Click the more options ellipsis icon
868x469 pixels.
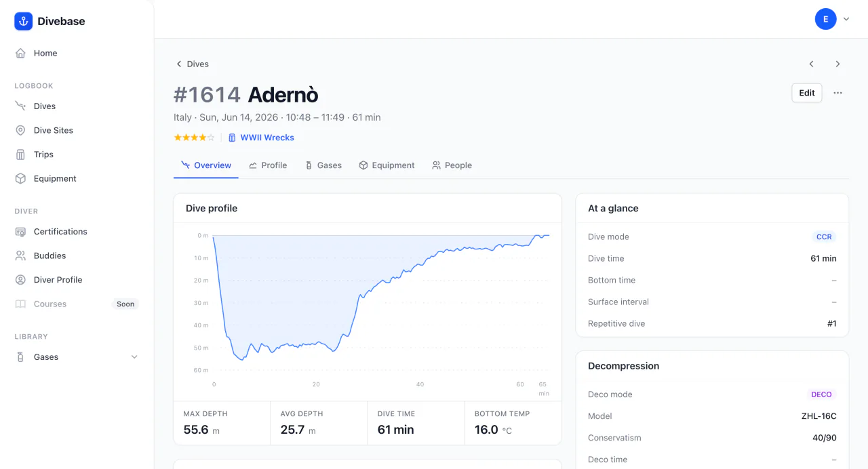(x=838, y=93)
